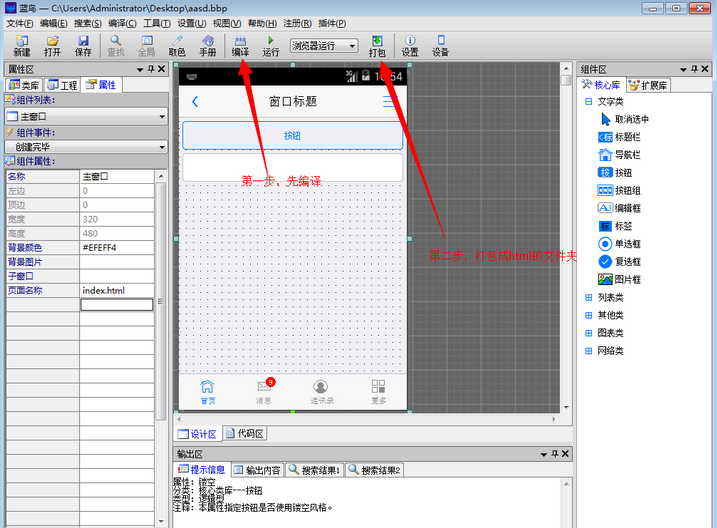The image size is (717, 528).
Task: Create new project with 新建 icon
Action: [x=21, y=46]
